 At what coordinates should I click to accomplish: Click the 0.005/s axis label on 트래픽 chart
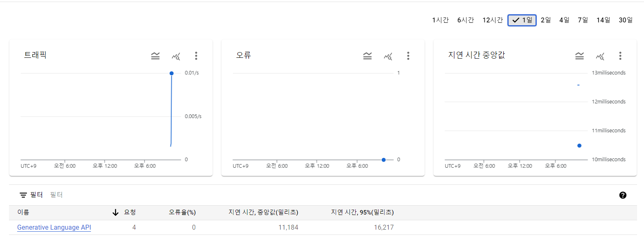click(193, 116)
